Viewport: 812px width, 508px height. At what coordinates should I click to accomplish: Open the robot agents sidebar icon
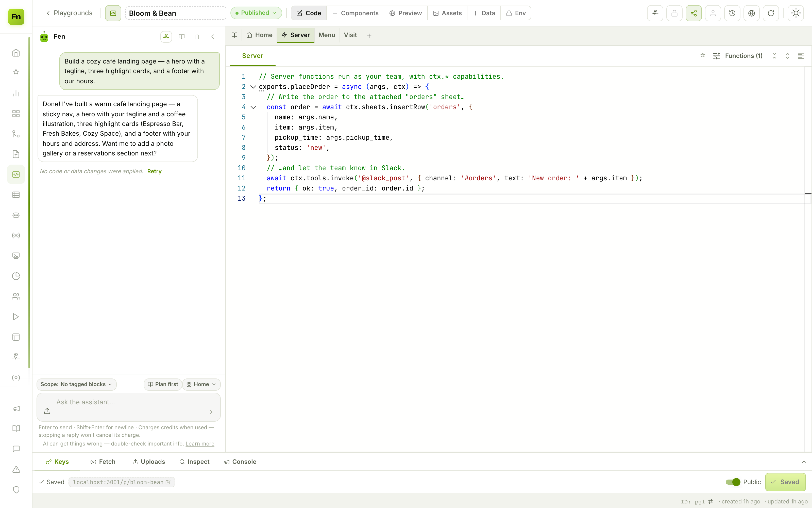(x=16, y=215)
